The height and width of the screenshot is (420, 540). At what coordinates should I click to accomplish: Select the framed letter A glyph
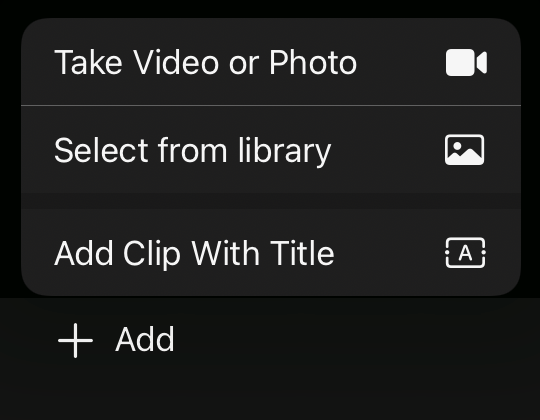(x=465, y=253)
